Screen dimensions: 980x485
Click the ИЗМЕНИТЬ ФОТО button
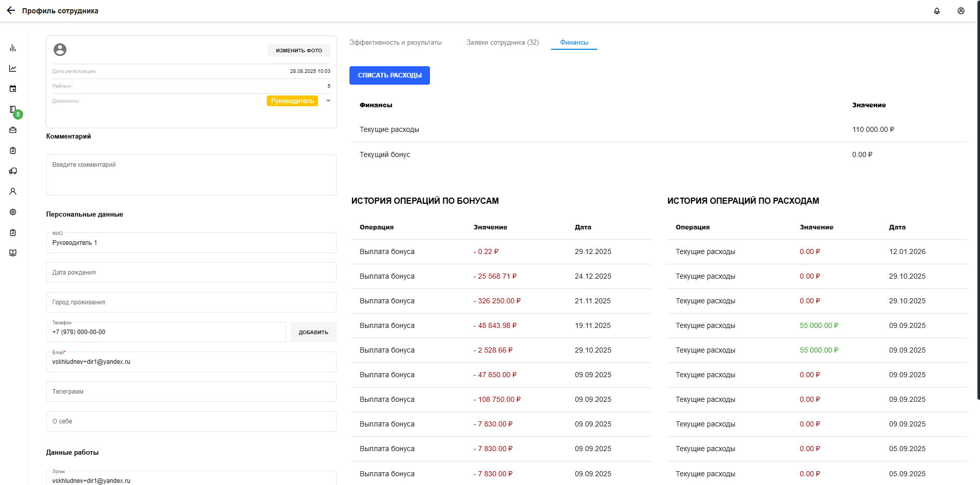click(299, 50)
